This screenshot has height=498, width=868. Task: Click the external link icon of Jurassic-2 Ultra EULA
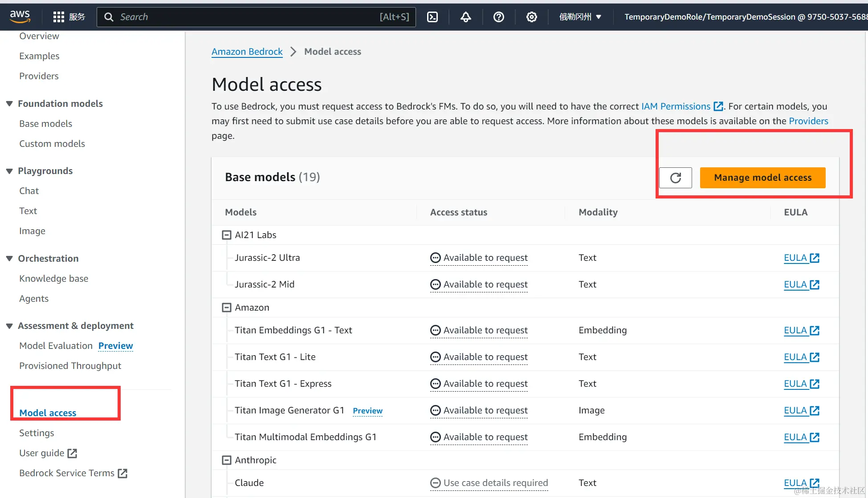coord(815,258)
